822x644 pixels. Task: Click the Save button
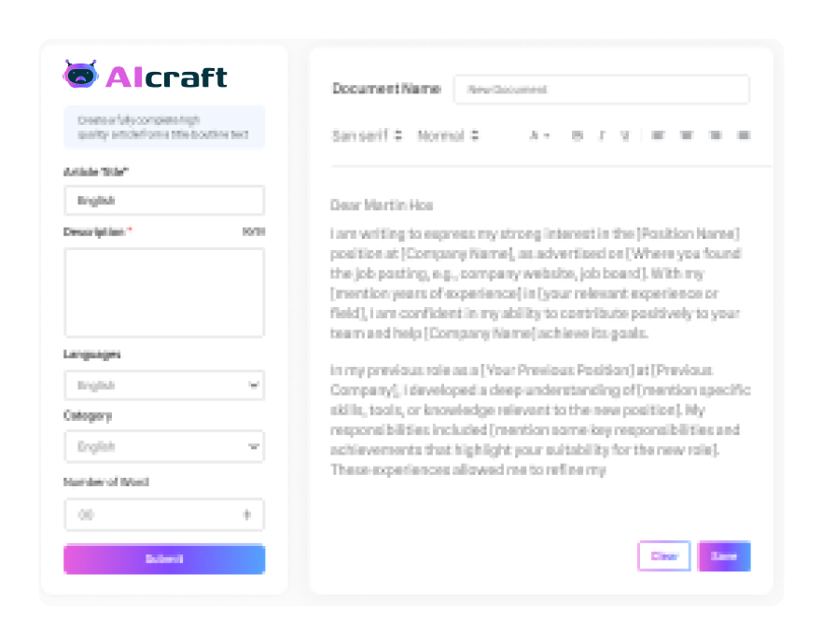[x=724, y=556]
